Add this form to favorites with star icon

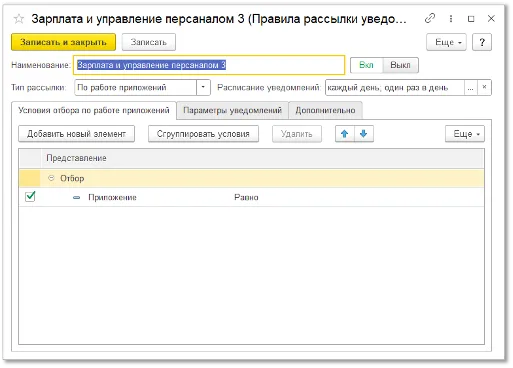coord(19,19)
